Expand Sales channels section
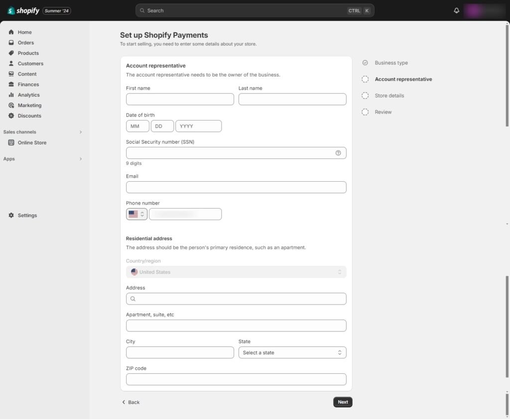510x420 pixels. click(81, 132)
